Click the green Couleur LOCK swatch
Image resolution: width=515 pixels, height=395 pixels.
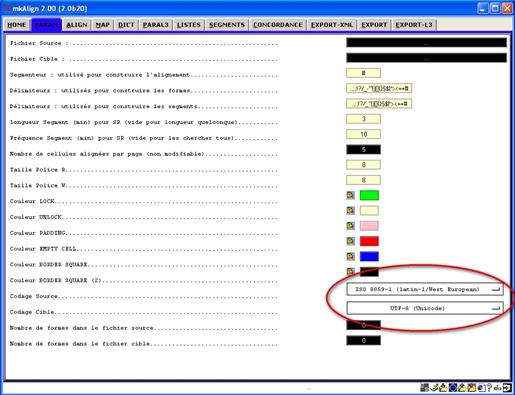click(369, 195)
